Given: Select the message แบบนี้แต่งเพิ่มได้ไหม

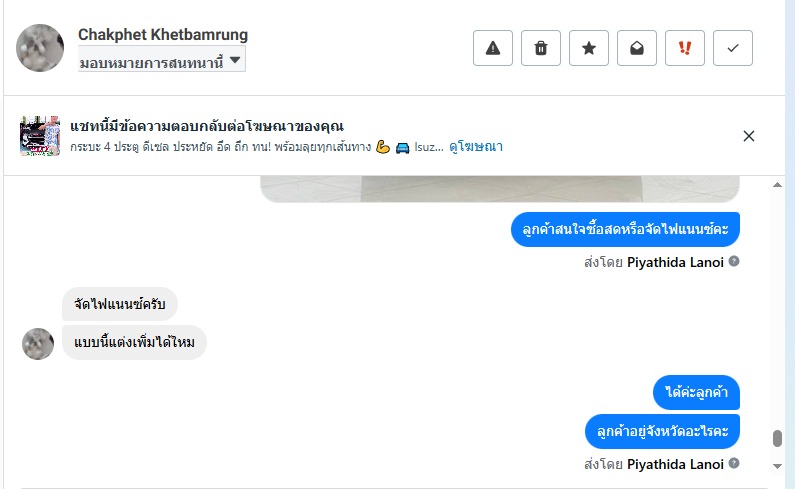Looking at the screenshot, I should [x=134, y=343].
